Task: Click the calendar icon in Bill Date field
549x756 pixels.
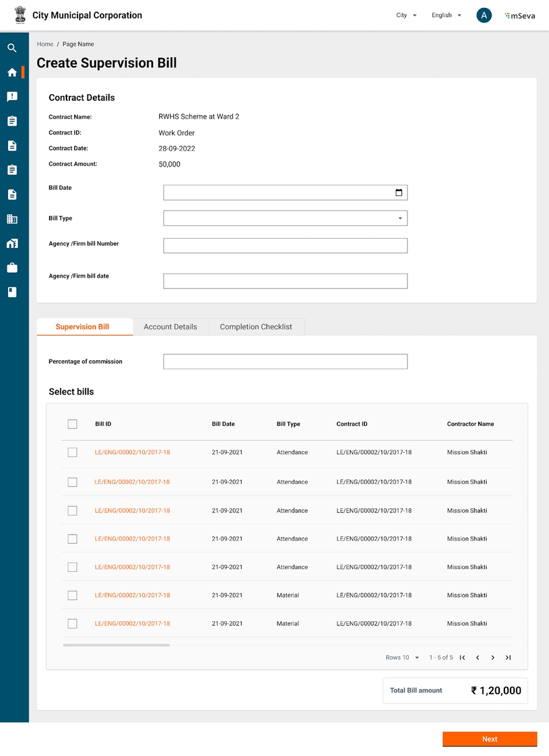Action: pos(399,193)
